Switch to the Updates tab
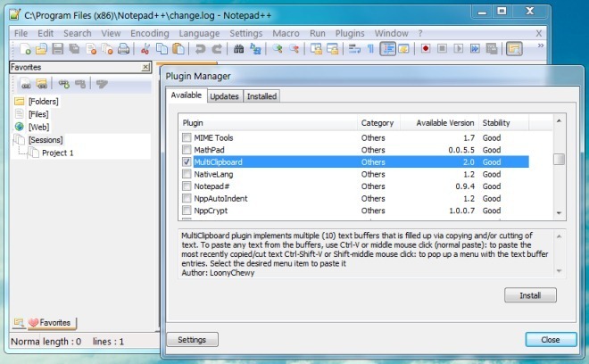 224,96
